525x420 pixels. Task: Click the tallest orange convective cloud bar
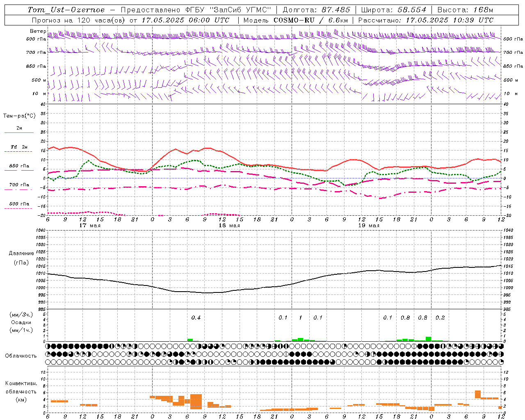coord(196,402)
